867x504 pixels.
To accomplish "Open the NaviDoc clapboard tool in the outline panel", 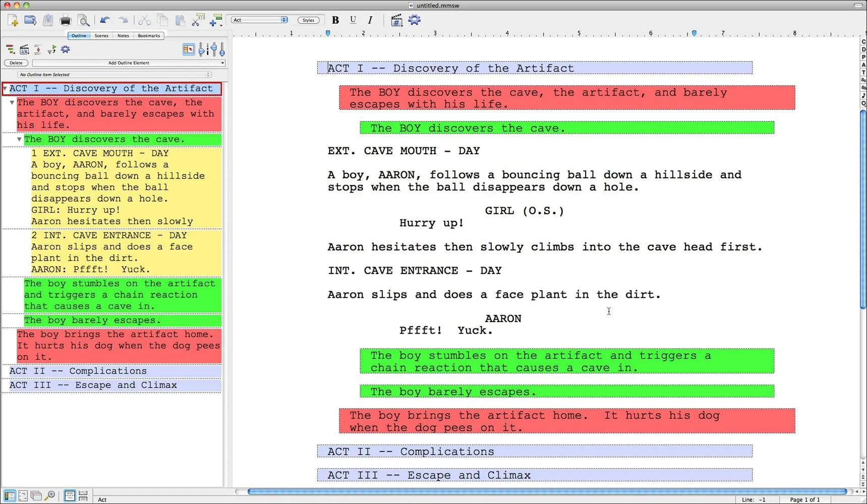I will (x=24, y=49).
